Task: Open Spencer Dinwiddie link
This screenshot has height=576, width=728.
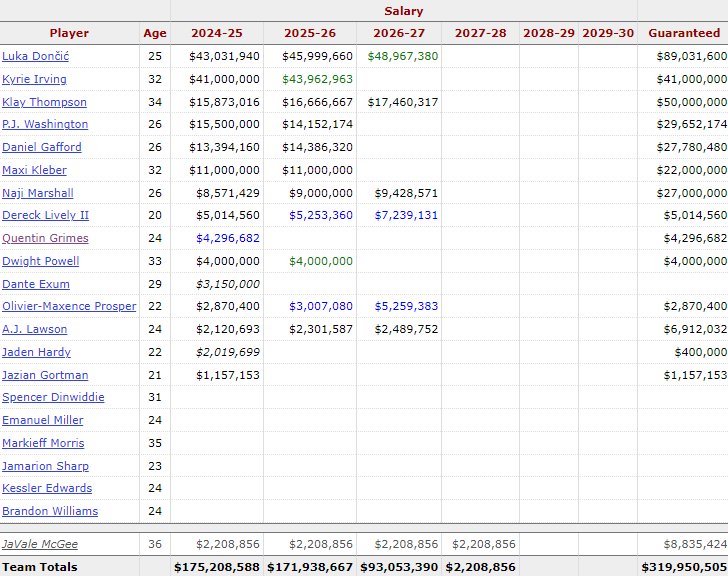Action: [x=53, y=397]
